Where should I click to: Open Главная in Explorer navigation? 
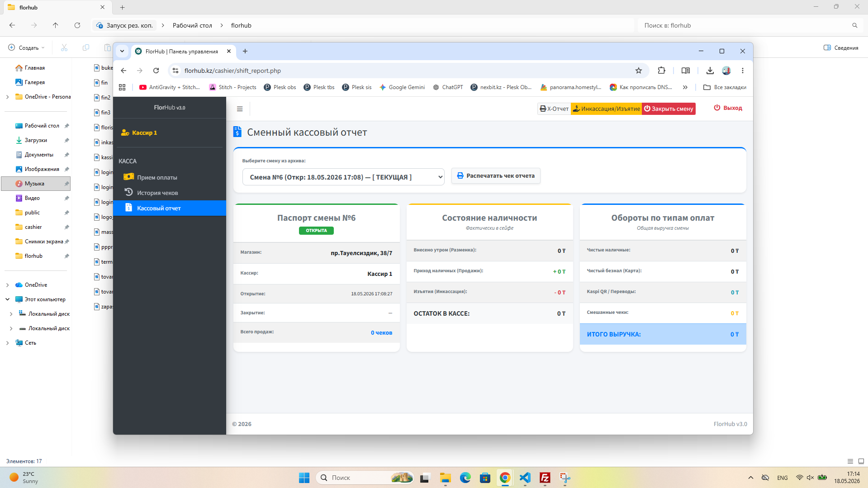(x=35, y=68)
